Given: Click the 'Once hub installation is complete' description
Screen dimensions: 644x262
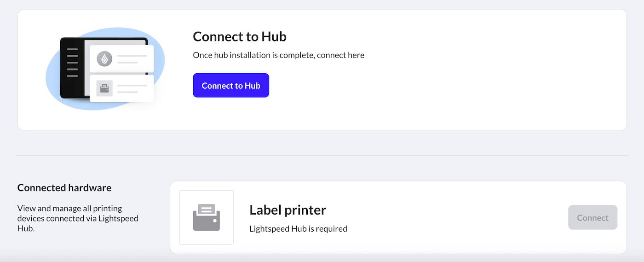Looking at the screenshot, I should (x=279, y=55).
